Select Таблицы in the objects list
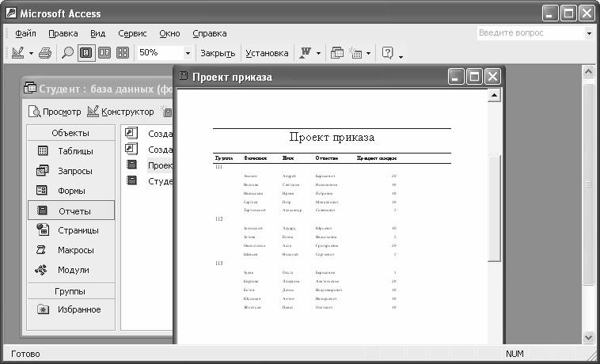This screenshot has height=364, width=600. click(x=70, y=151)
